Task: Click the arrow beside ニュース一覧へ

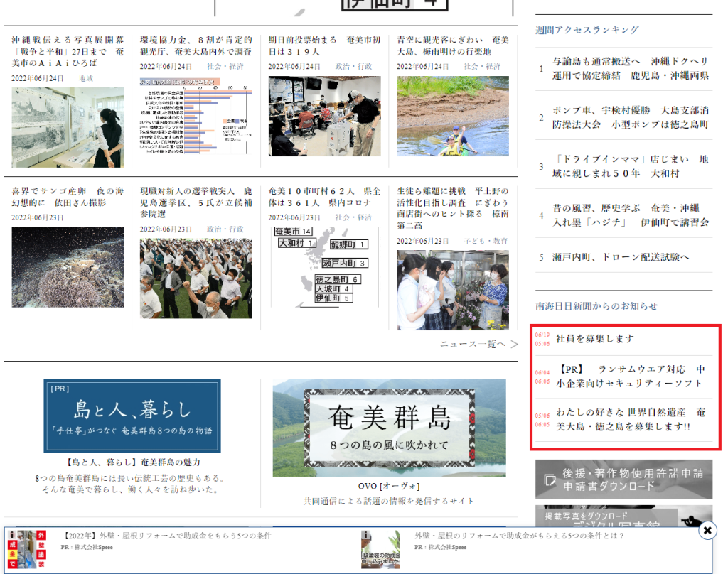Action: 514,345
